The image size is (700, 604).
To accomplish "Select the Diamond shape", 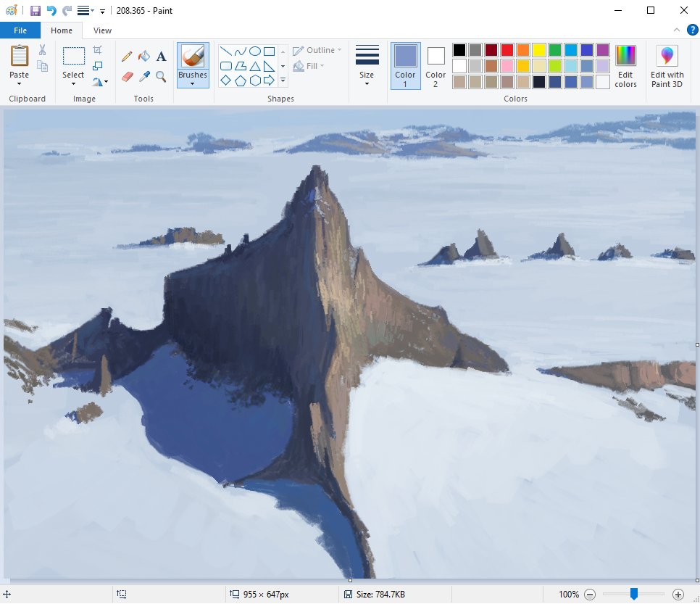I will [x=226, y=80].
